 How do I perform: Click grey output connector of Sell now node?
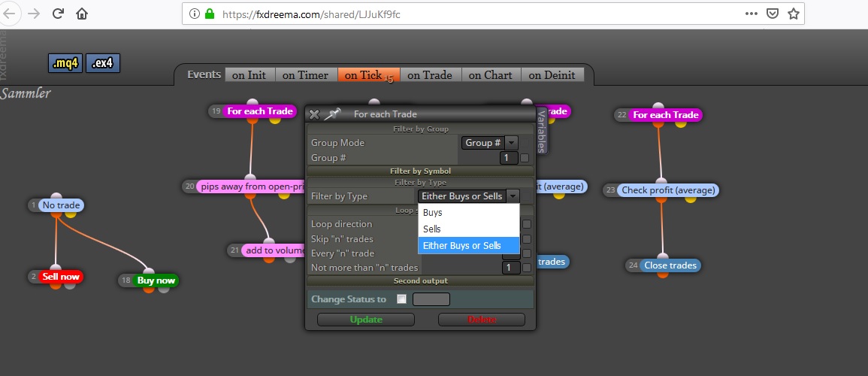[x=70, y=285]
